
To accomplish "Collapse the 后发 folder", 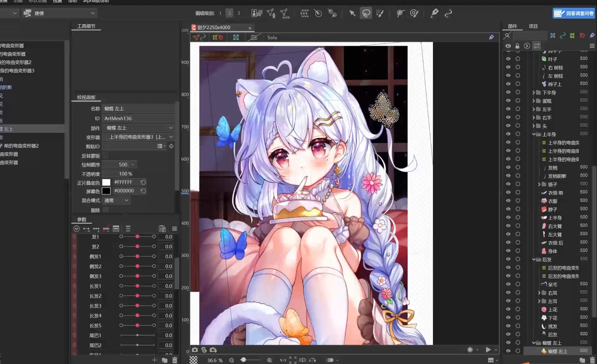I will pyautogui.click(x=534, y=259).
